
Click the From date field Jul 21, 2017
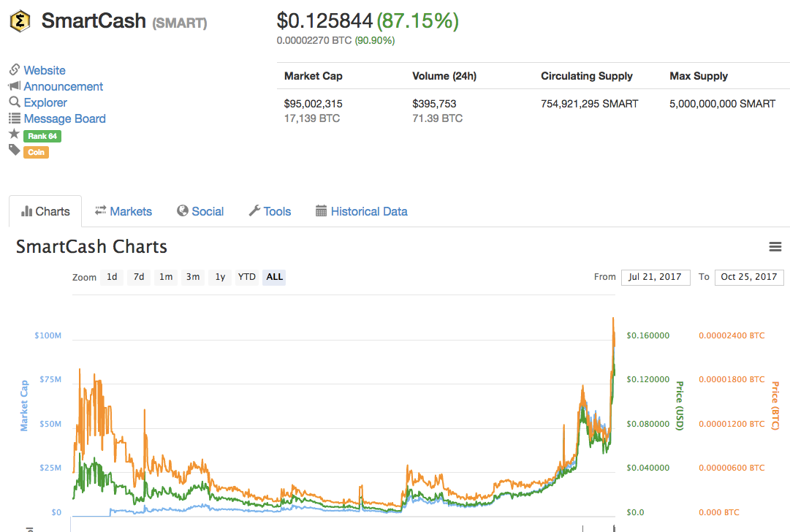tap(656, 277)
